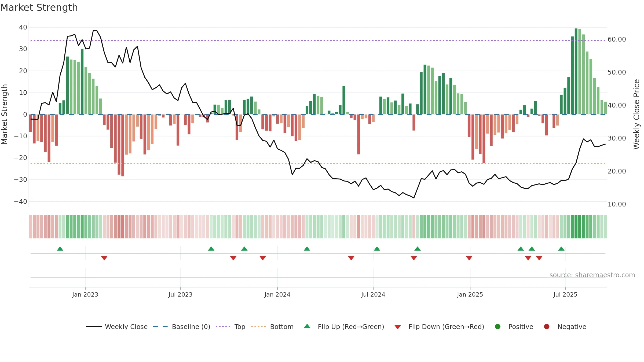
Task: Click the 10.00 price axis label
Action: [x=617, y=204]
